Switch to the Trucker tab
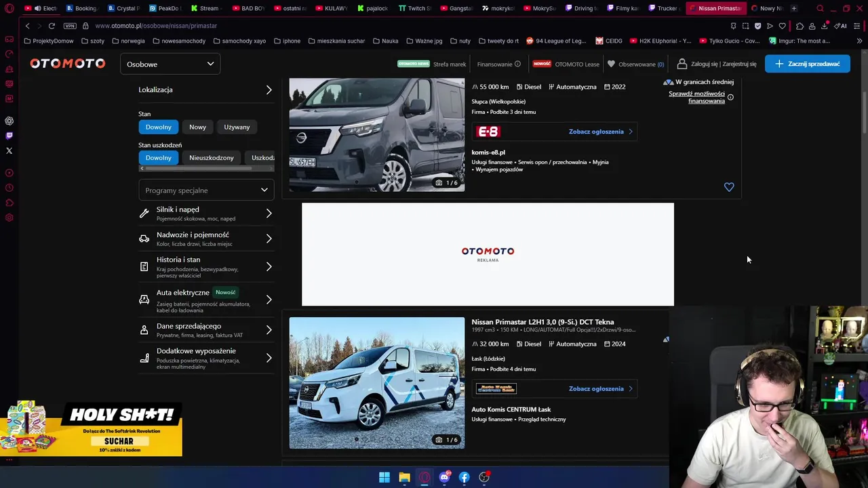 click(663, 8)
